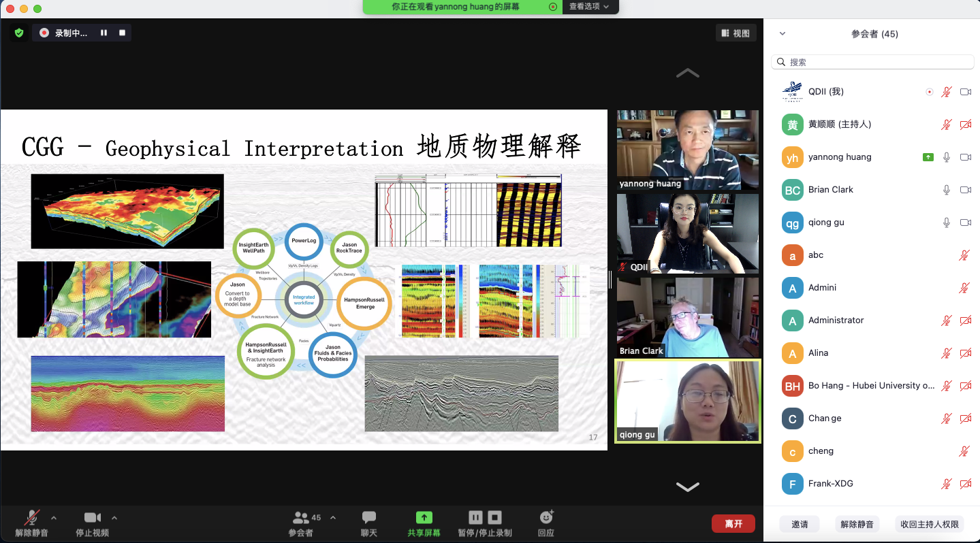Image resolution: width=980 pixels, height=543 pixels.
Task: Click the down arrow below video thumbnails
Action: pos(688,487)
